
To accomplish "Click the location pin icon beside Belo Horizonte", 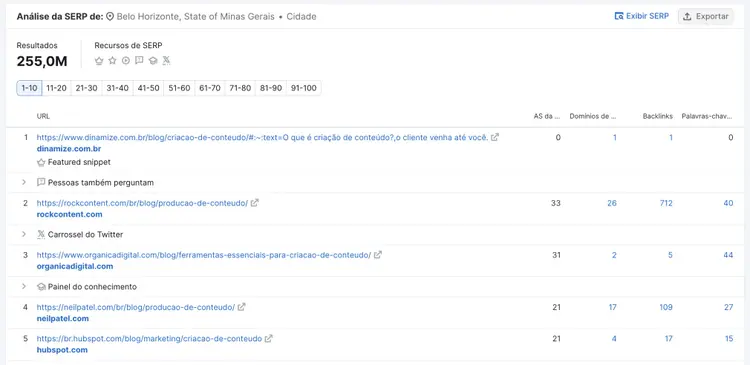I will (x=110, y=17).
